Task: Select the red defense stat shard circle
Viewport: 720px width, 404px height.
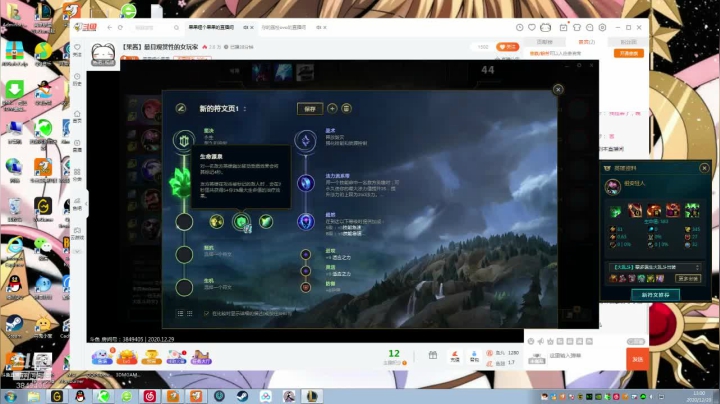Action: [305, 287]
